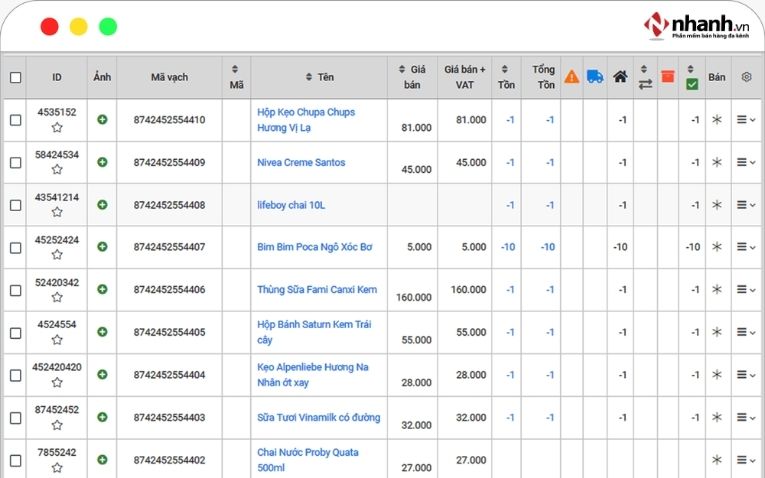
Task: Click the orange warning triangle column icon
Action: (571, 77)
